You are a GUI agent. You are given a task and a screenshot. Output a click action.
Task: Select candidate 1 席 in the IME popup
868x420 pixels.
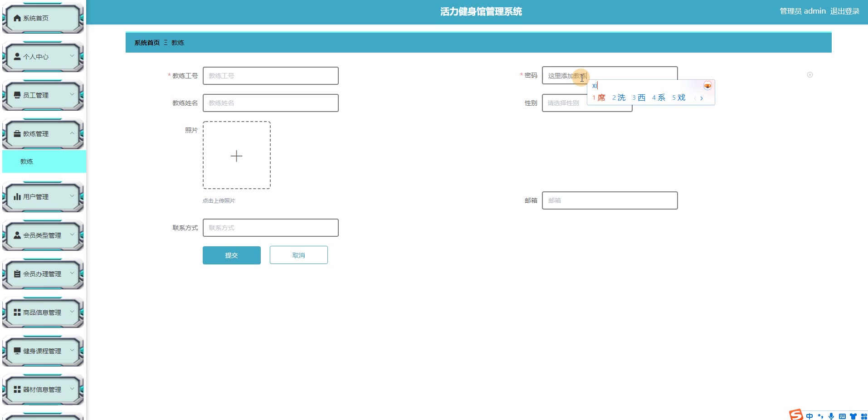point(599,98)
